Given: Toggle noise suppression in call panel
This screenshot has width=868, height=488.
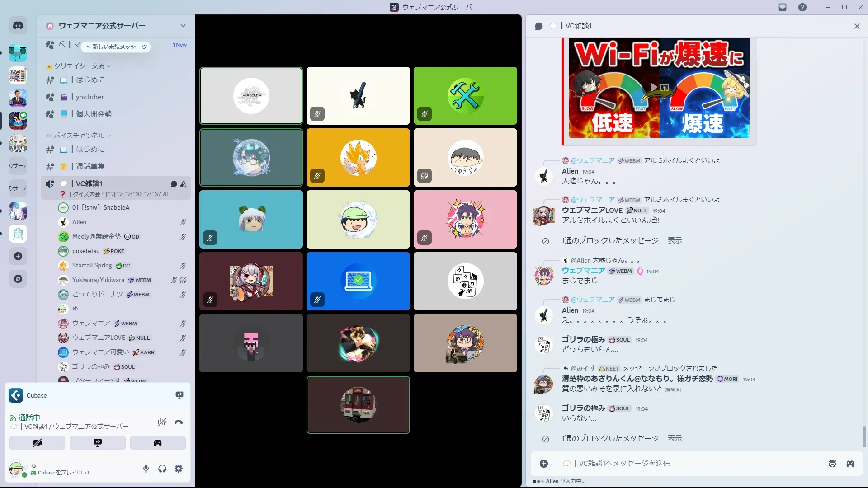Looking at the screenshot, I should coord(162,422).
